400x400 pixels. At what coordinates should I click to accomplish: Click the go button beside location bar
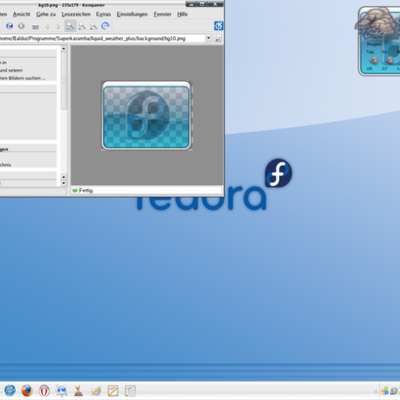(218, 39)
